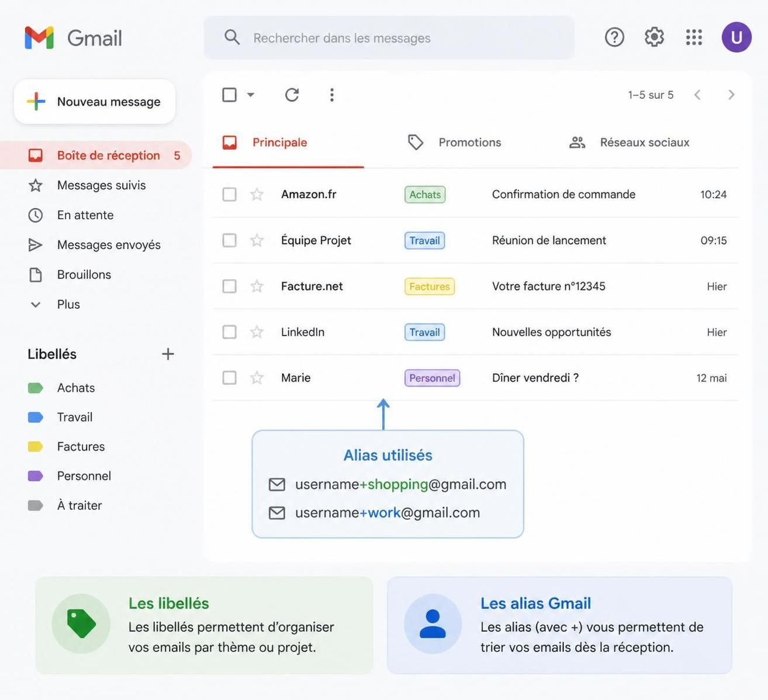The height and width of the screenshot is (700, 768).
Task: Click the En attente clock icon
Action: pyautogui.click(x=36, y=215)
